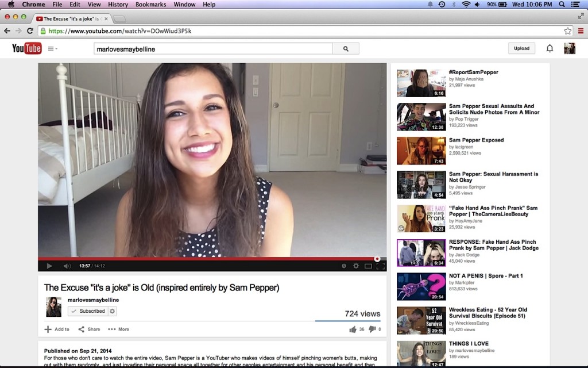The height and width of the screenshot is (368, 588).
Task: Click the play button in the video player
Action: point(49,266)
